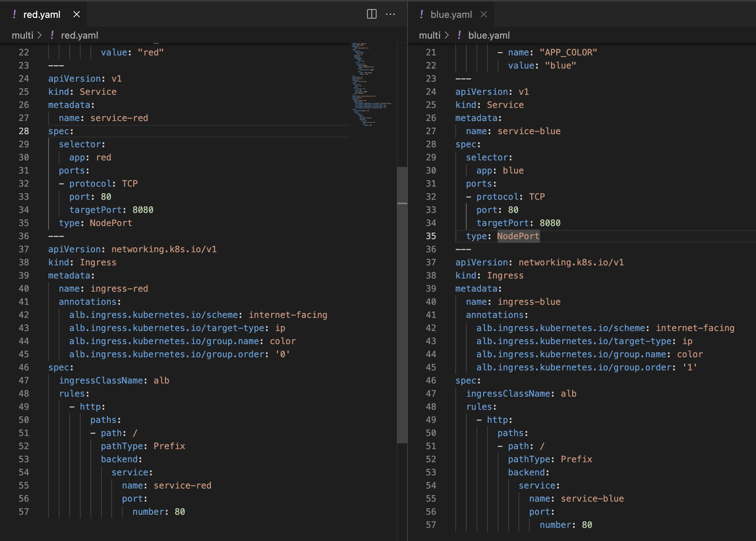Click the split editor right icon

371,14
